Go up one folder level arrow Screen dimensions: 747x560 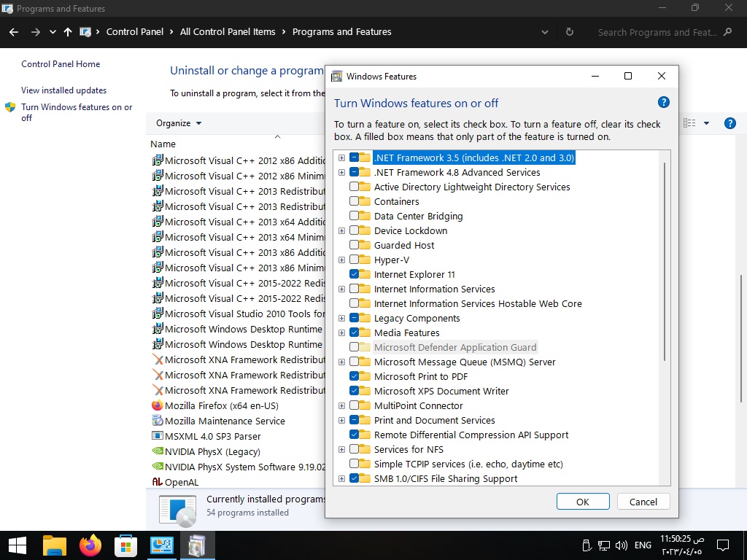[x=68, y=32]
